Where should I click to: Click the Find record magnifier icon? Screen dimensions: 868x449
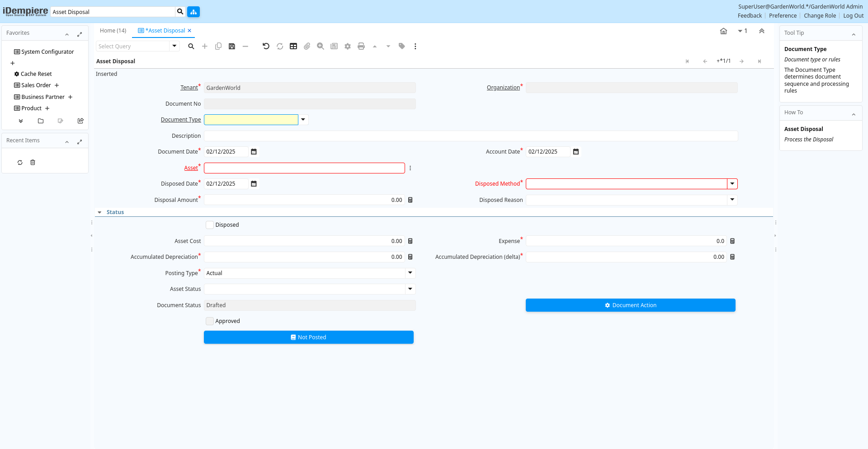coord(191,46)
